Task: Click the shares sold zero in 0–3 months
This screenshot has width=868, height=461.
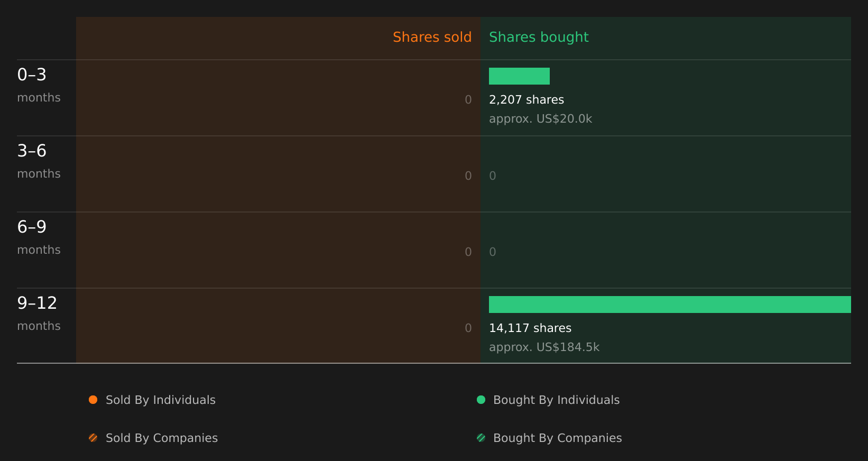Action: (468, 100)
